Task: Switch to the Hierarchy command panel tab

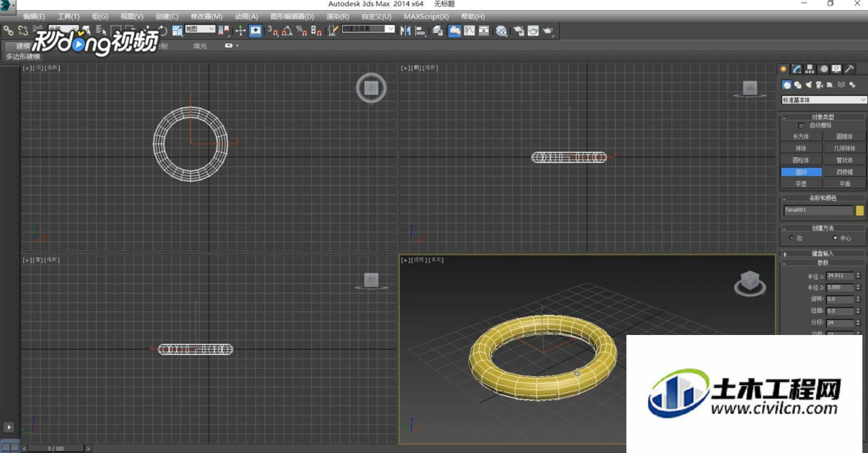Action: pos(810,69)
